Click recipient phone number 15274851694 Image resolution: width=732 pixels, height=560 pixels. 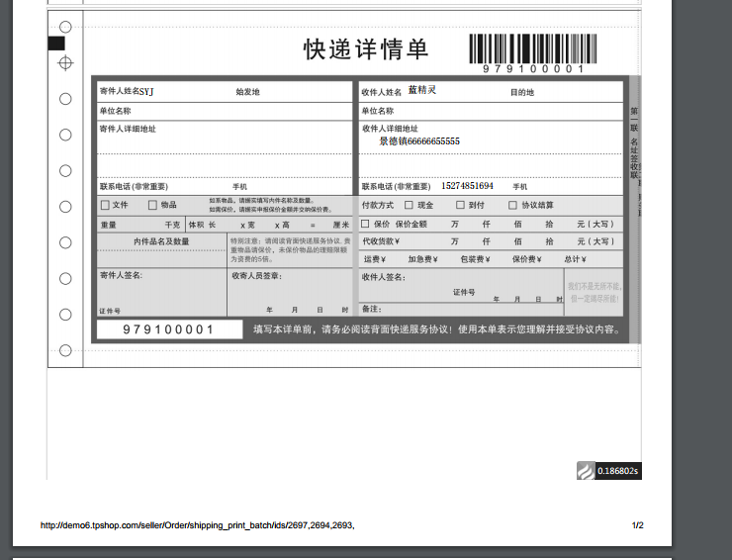[467, 186]
